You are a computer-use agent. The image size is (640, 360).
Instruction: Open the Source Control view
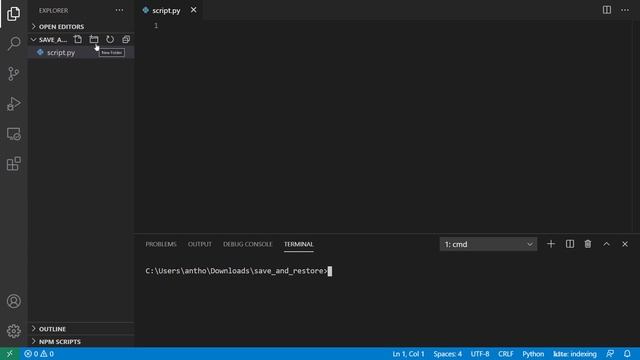13,73
